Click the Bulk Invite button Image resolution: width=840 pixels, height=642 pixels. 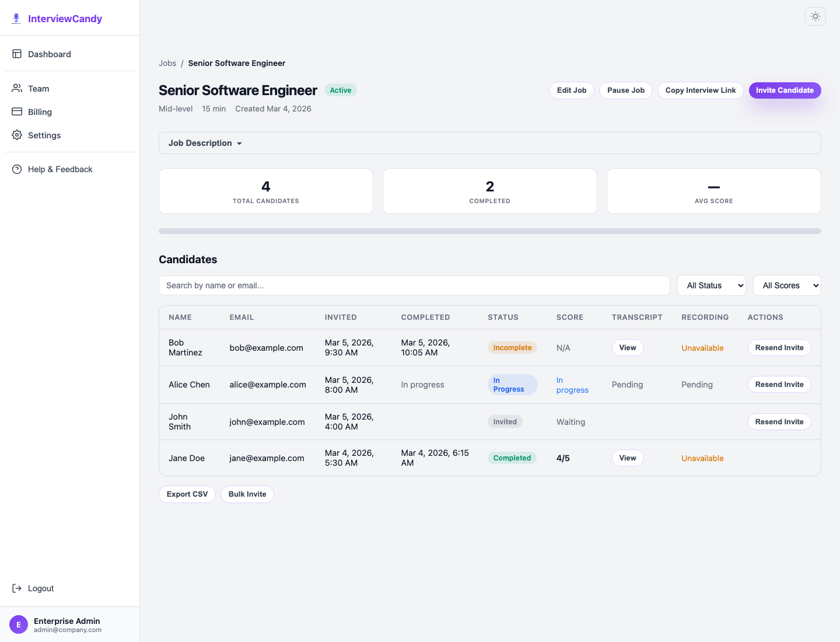click(x=247, y=494)
